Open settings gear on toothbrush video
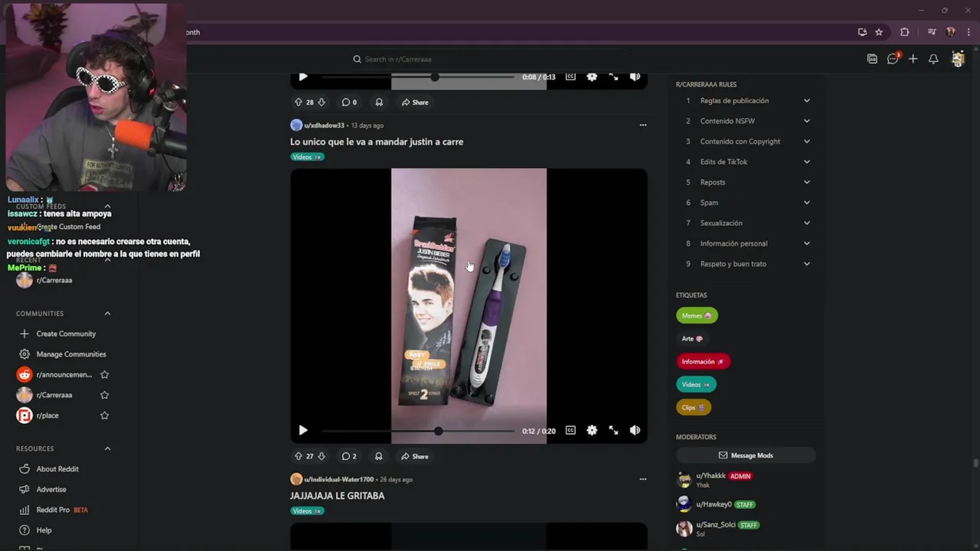The height and width of the screenshot is (551, 980). 592,431
